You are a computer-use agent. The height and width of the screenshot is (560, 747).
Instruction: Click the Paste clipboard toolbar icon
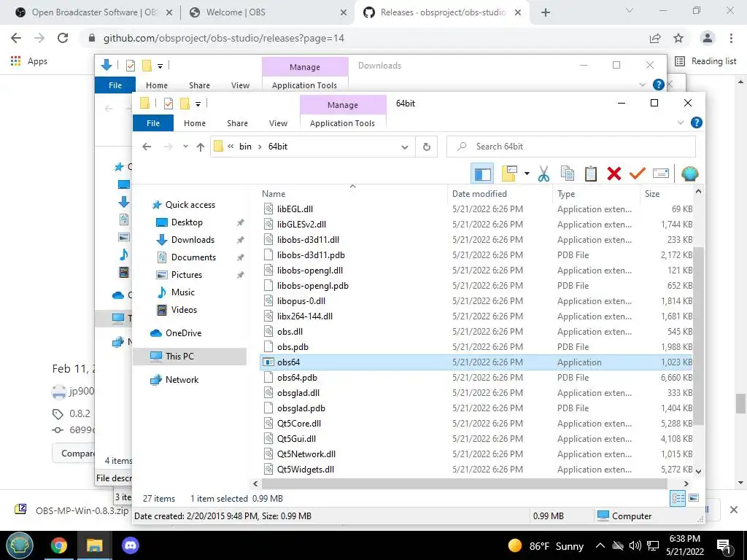pyautogui.click(x=590, y=174)
